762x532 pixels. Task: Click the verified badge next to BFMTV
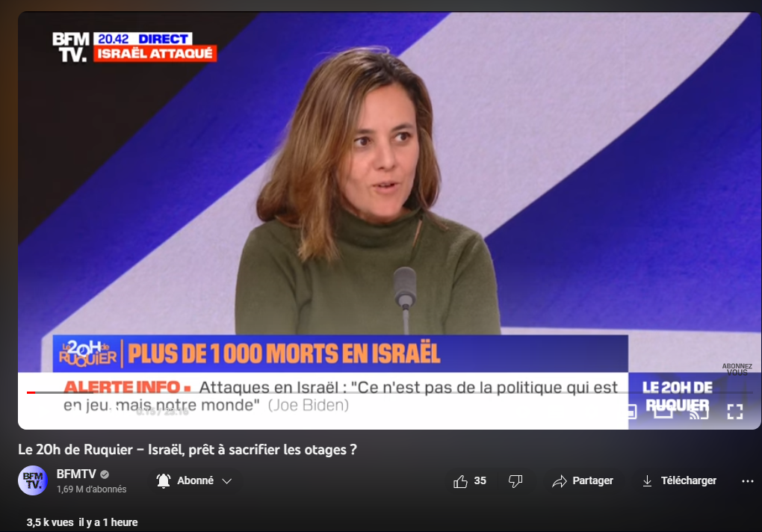[x=105, y=474]
